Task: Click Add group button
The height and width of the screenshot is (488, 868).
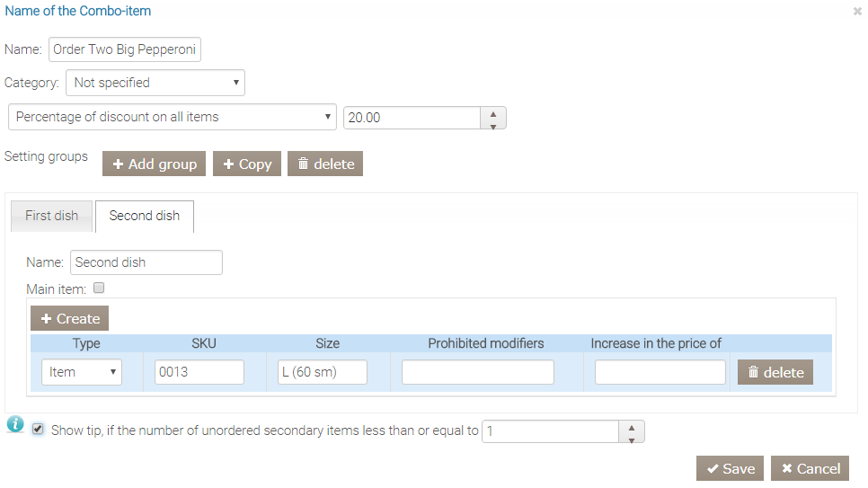Action: coord(155,164)
